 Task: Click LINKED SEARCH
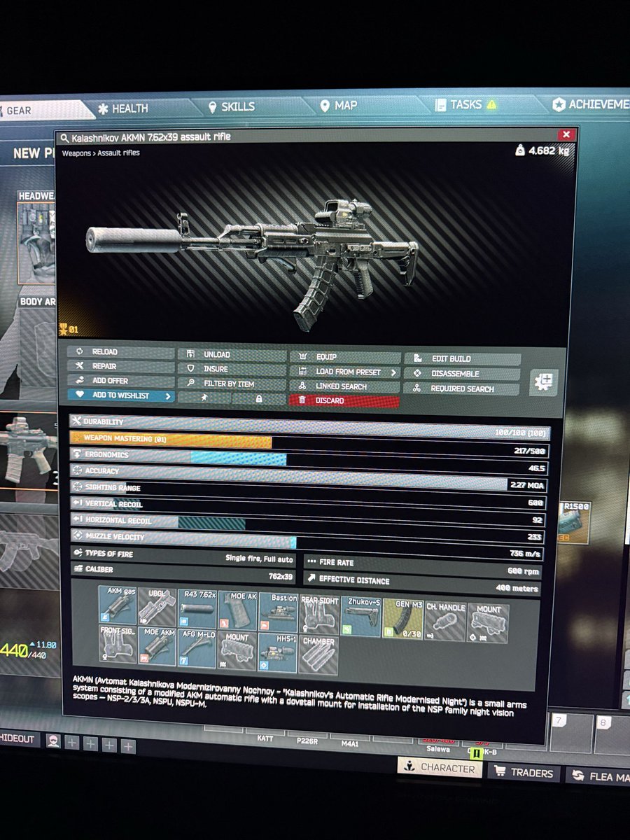[x=344, y=386]
